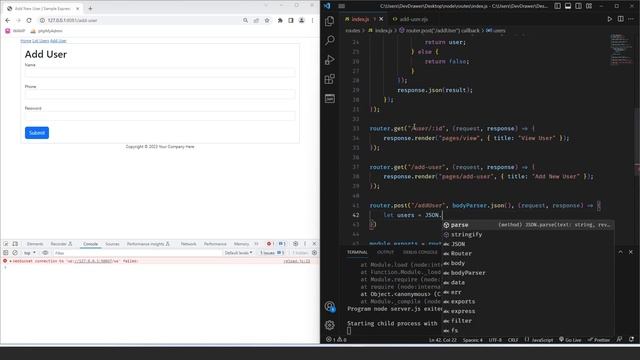Open the Chrome profile avatar
640x360 pixels.
point(302,20)
